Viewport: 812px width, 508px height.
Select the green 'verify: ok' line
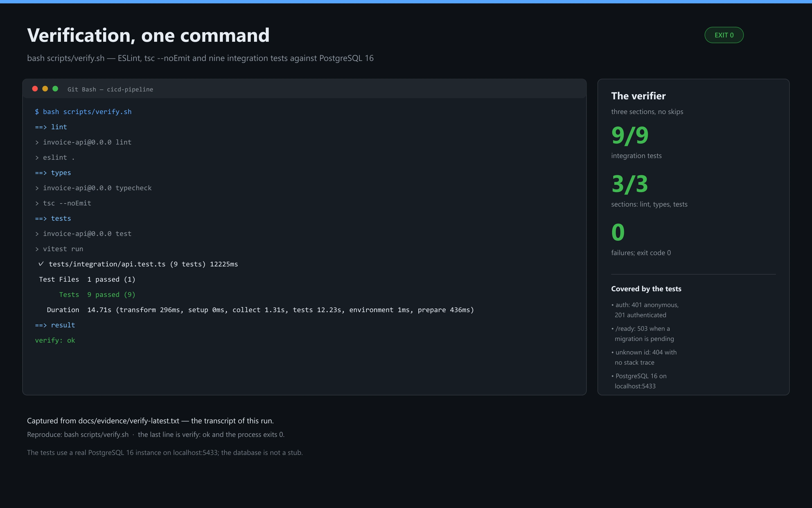pyautogui.click(x=55, y=340)
